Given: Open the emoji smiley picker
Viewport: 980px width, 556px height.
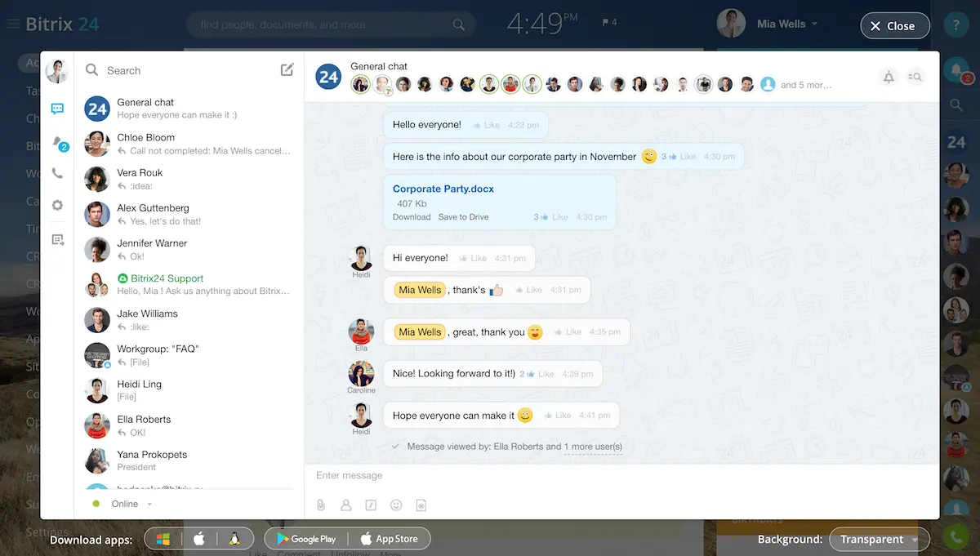Looking at the screenshot, I should 396,505.
